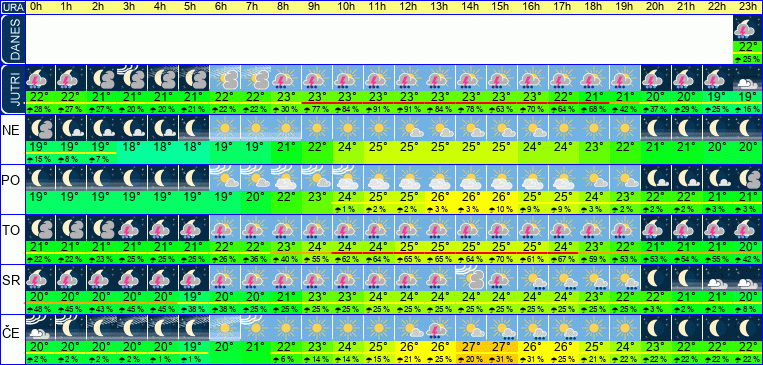Select the ČE 0h windy night cloud icon
Viewport: 763px width, 365px height.
point(39,327)
